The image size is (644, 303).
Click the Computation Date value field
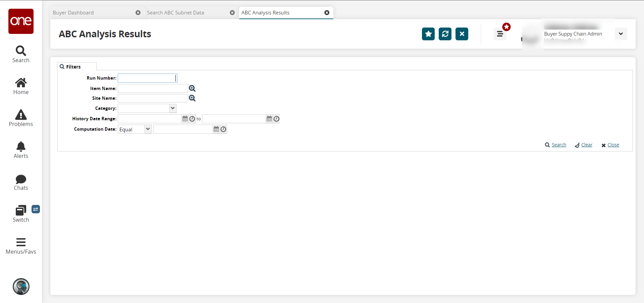[183, 129]
